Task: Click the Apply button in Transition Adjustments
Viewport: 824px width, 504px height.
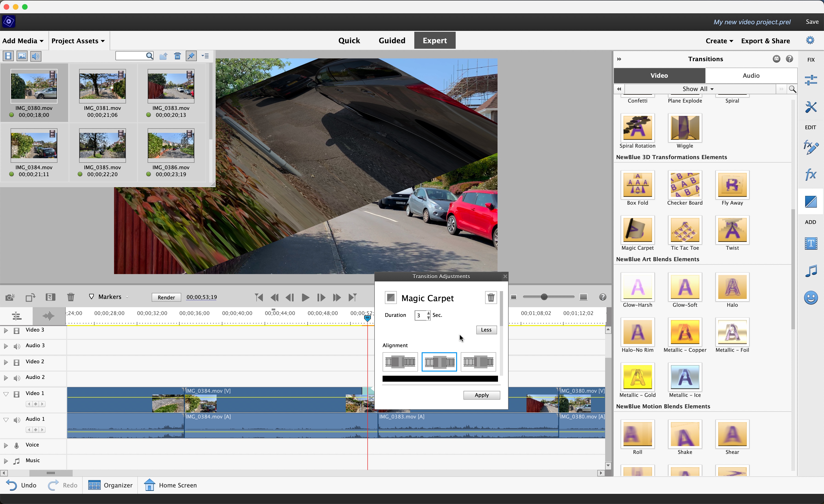Action: pyautogui.click(x=481, y=395)
